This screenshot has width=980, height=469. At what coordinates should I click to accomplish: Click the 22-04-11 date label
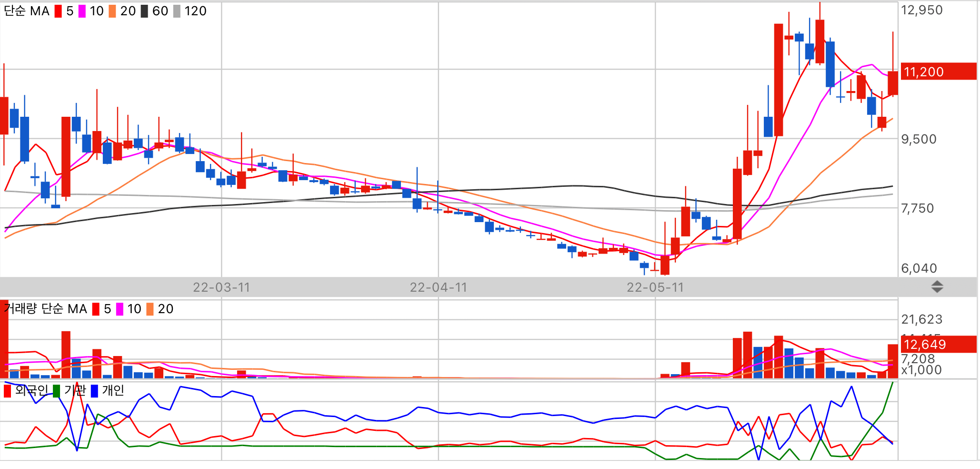(439, 287)
